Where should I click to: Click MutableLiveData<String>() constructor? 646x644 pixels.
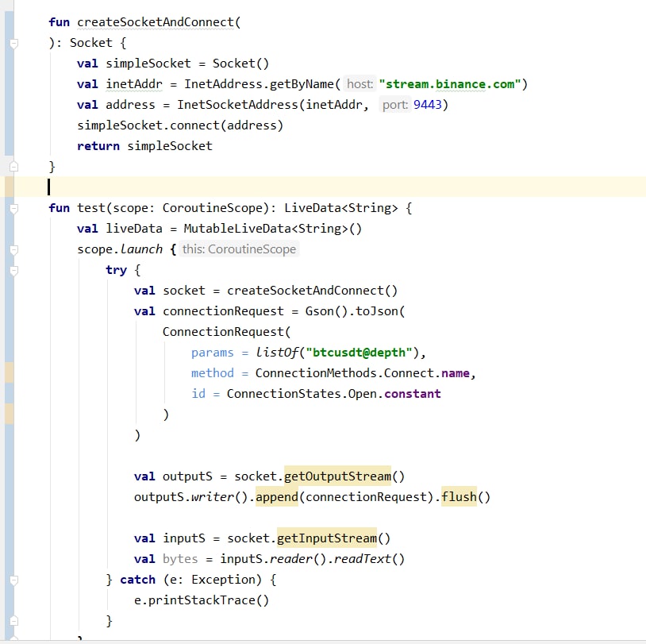[273, 229]
